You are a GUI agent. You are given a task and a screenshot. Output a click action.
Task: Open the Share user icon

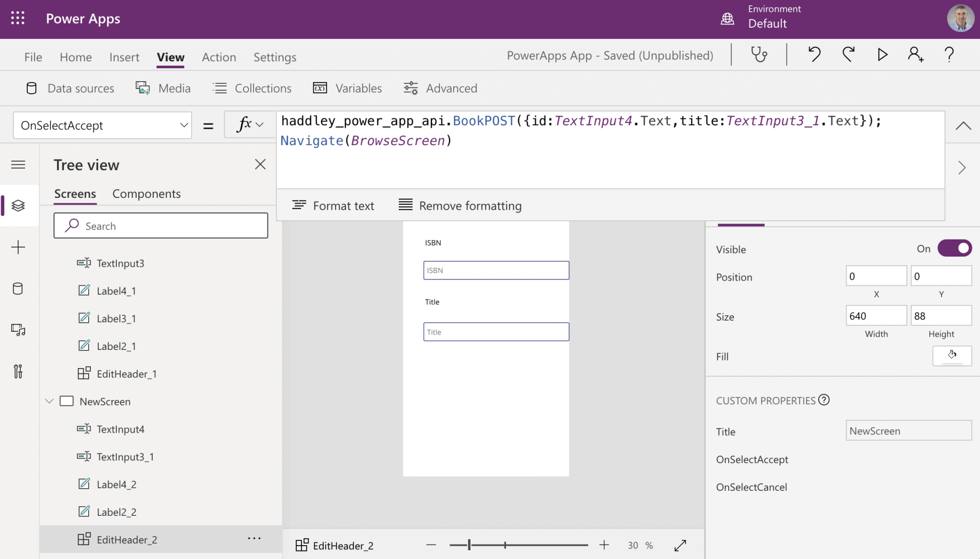(915, 55)
